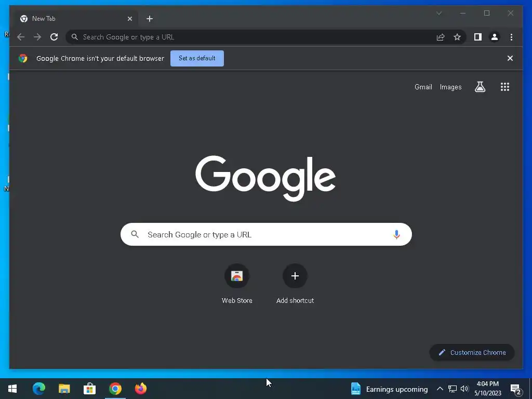Open the tab search chevron
This screenshot has width=532, height=399.
coord(439,13)
